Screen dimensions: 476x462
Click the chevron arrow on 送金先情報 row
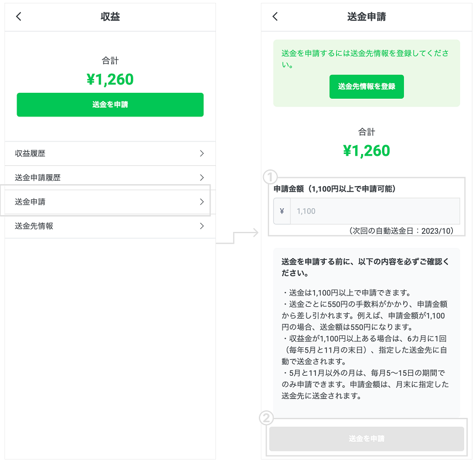tap(202, 226)
